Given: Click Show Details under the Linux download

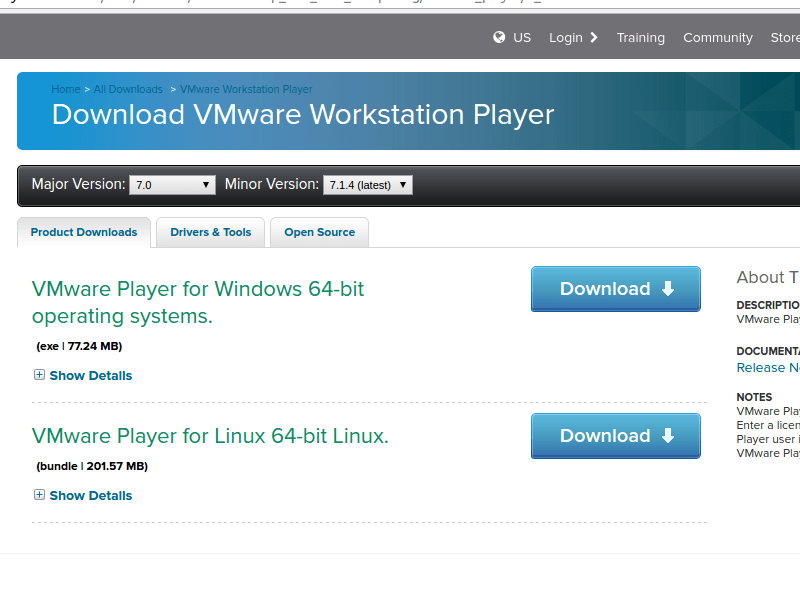Looking at the screenshot, I should [x=91, y=495].
